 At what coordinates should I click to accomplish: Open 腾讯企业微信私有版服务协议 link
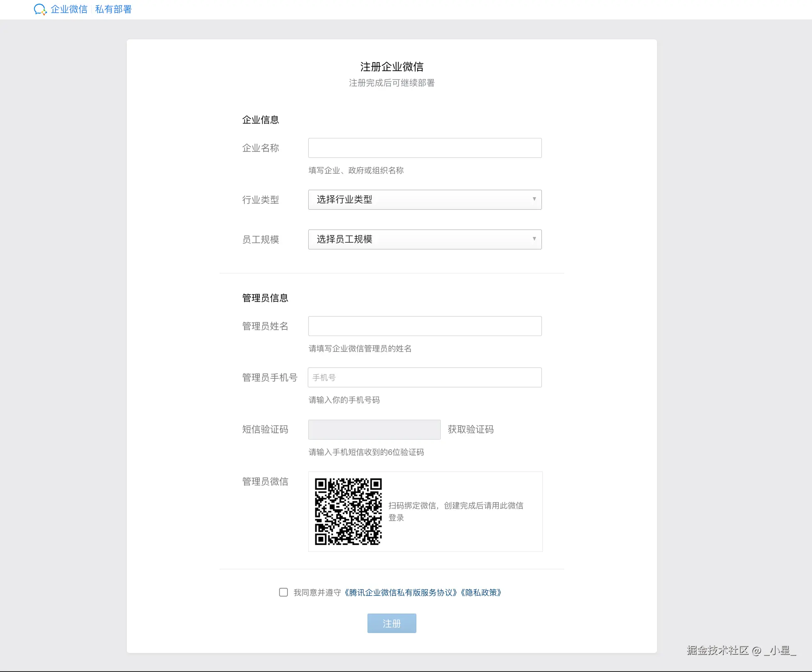[x=401, y=593]
